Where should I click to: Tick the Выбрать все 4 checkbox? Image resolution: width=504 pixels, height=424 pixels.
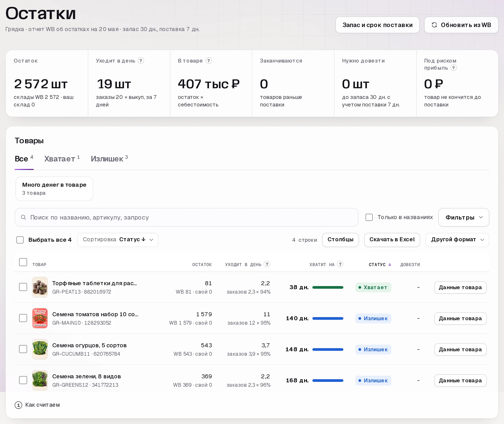[20, 240]
